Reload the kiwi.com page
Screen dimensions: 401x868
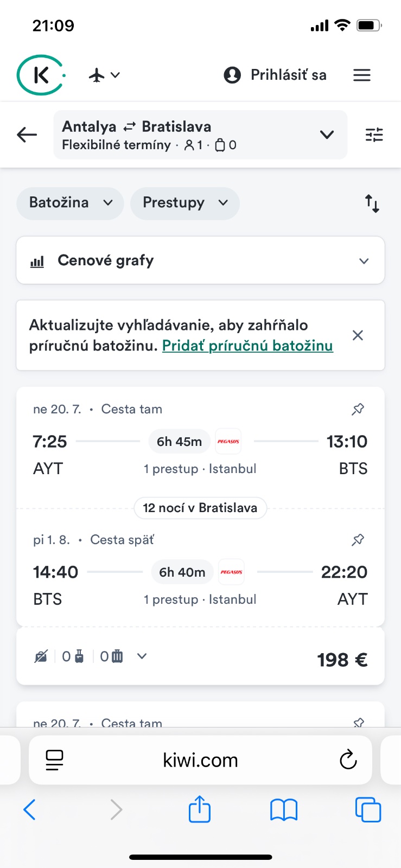click(348, 760)
